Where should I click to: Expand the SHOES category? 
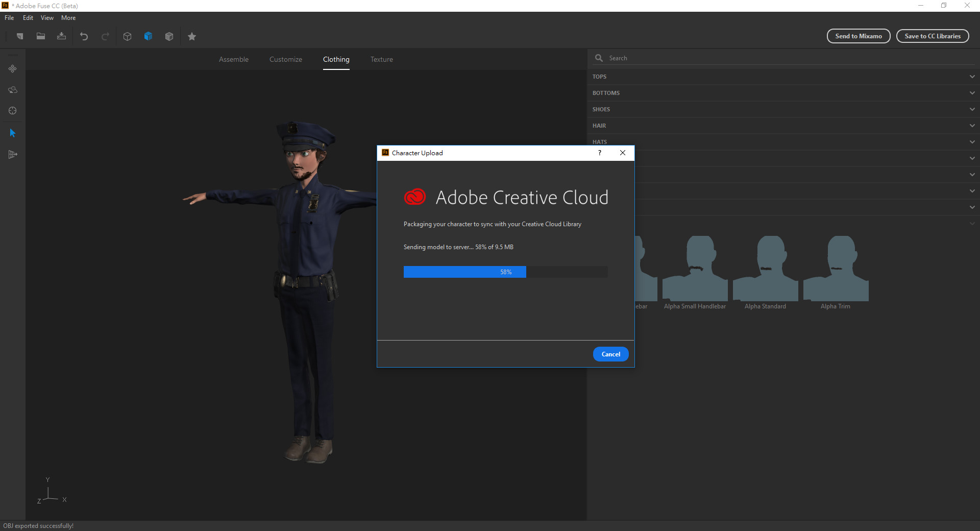click(x=783, y=109)
